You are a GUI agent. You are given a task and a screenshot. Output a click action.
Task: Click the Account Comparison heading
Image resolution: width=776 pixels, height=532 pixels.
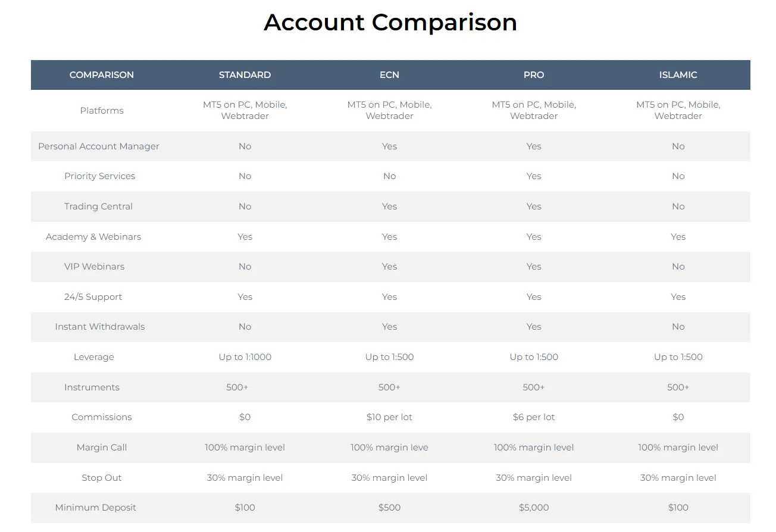pos(390,23)
